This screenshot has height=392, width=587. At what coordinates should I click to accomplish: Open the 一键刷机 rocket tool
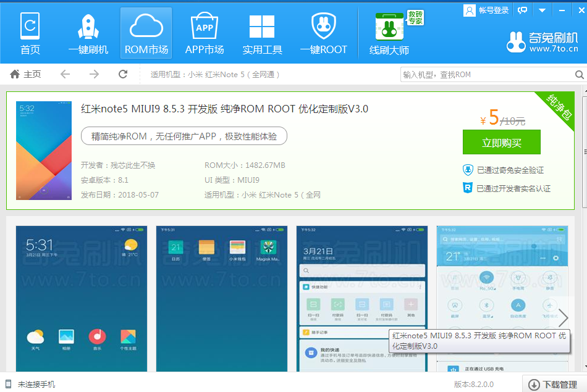click(88, 34)
